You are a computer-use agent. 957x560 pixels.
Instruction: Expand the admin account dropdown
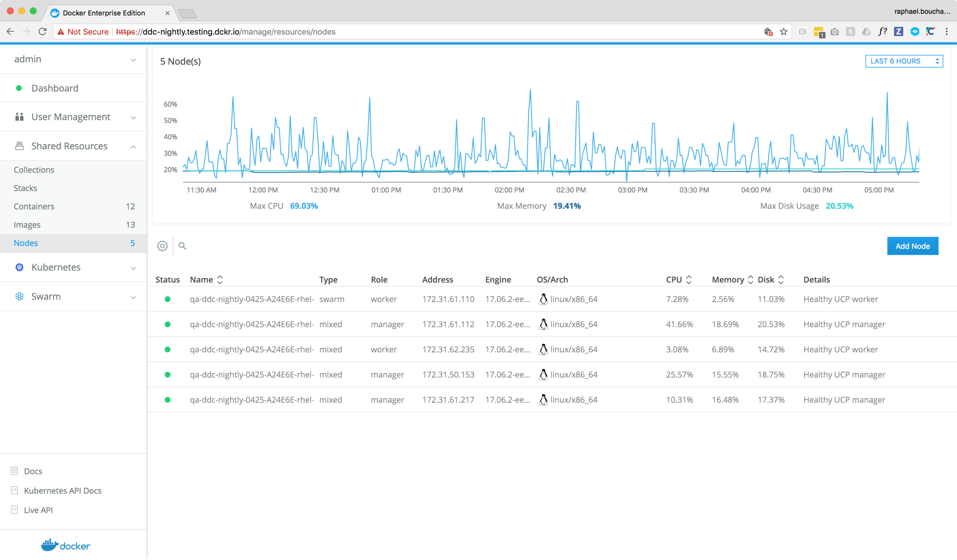pyautogui.click(x=133, y=60)
